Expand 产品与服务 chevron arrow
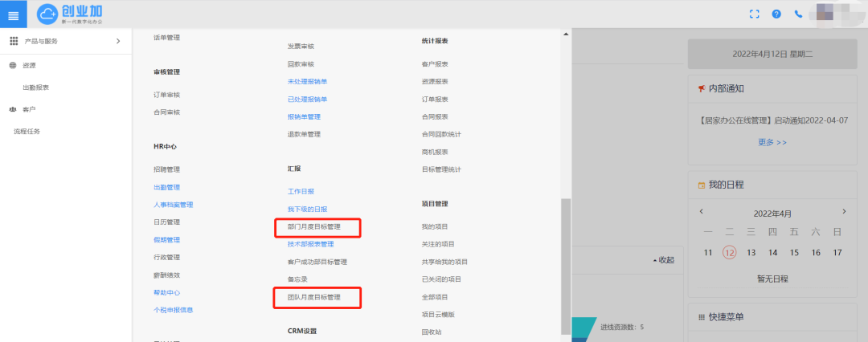Viewport: 868px width, 342px height. (118, 41)
